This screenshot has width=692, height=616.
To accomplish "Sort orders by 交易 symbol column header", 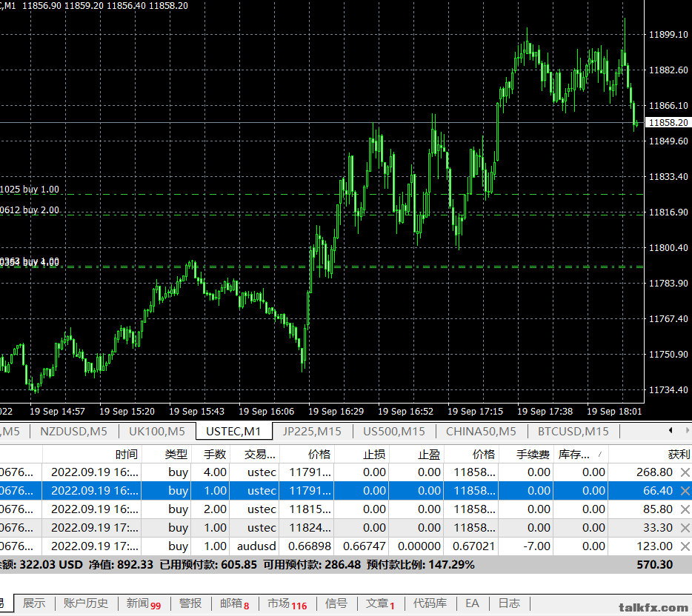I will pyautogui.click(x=255, y=454).
